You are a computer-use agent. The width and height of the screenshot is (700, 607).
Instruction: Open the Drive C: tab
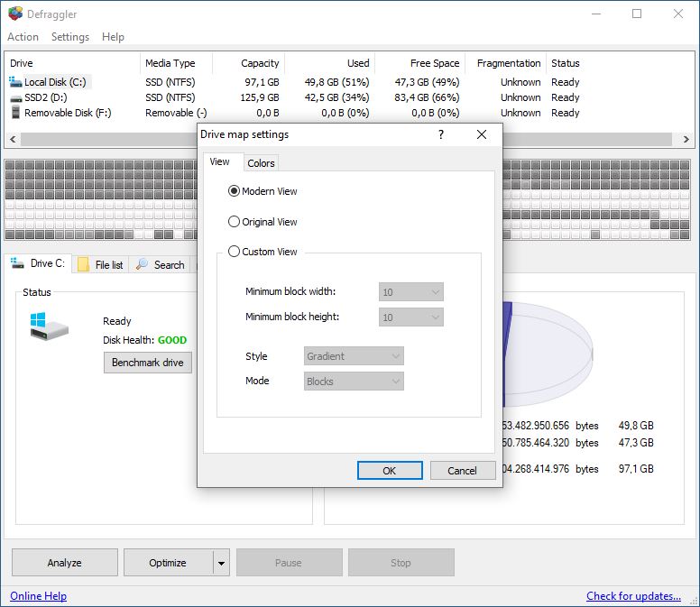click(x=39, y=263)
